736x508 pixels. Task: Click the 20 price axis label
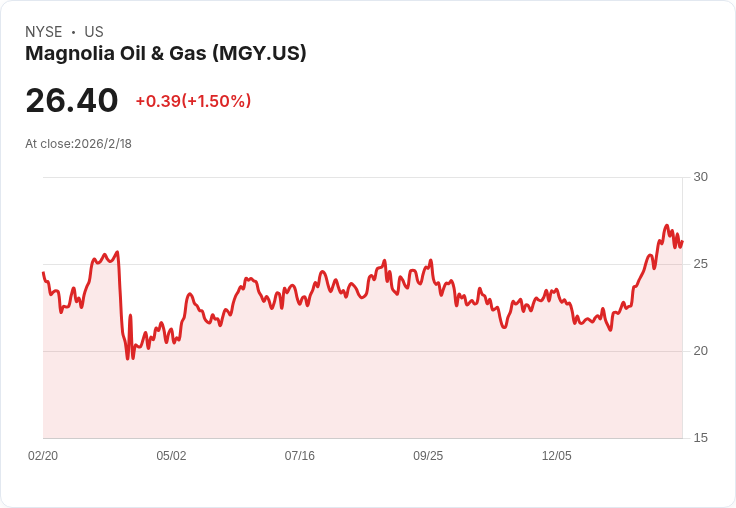pyautogui.click(x=700, y=351)
